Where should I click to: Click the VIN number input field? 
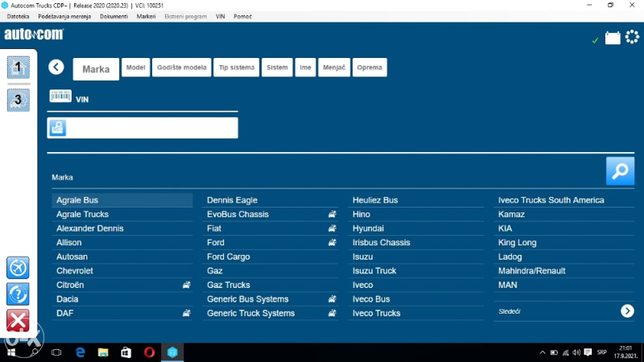pyautogui.click(x=151, y=128)
